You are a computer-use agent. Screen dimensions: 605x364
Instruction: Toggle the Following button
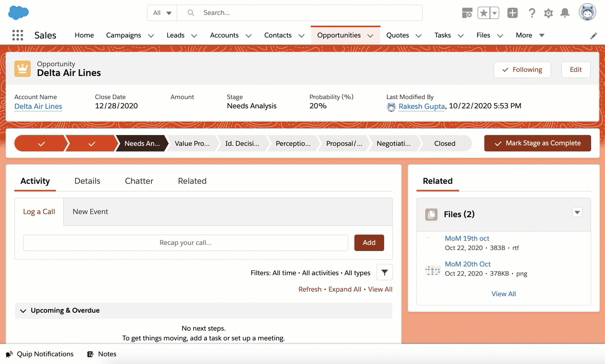pyautogui.click(x=522, y=70)
